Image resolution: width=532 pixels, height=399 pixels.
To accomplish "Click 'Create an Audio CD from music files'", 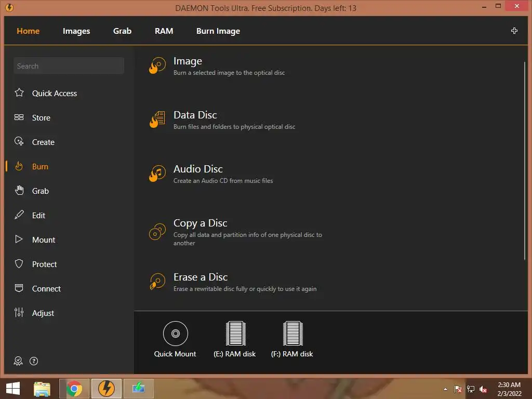I will coord(223,181).
